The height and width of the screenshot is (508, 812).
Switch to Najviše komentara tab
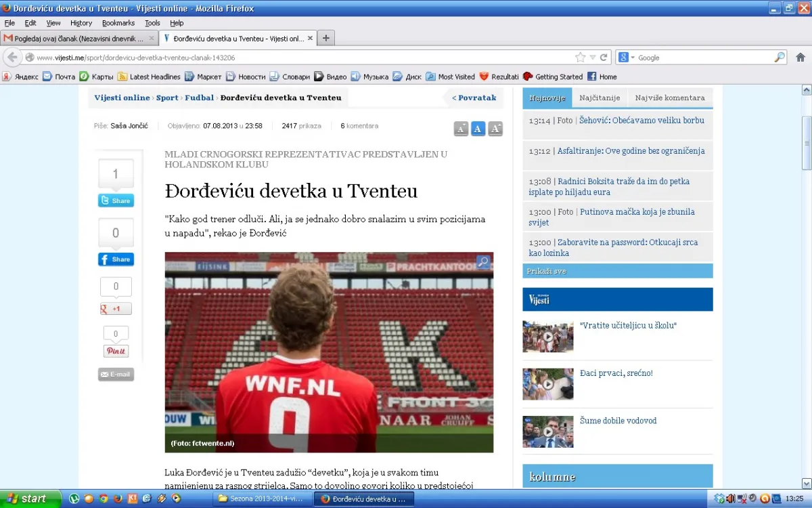tap(670, 98)
